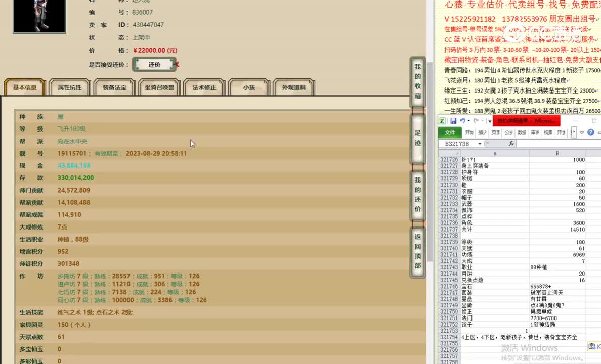Customize Excel Quick Access Toolbar dropdown
The image size is (601, 364).
click(490, 121)
